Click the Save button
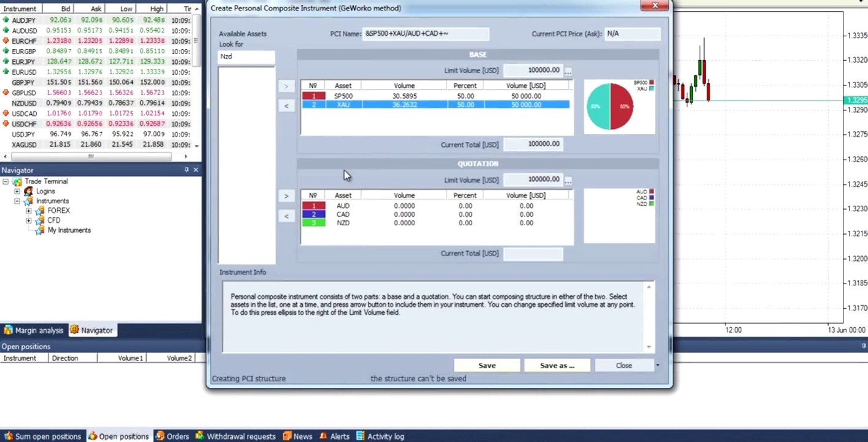The height and width of the screenshot is (442, 868). [487, 365]
